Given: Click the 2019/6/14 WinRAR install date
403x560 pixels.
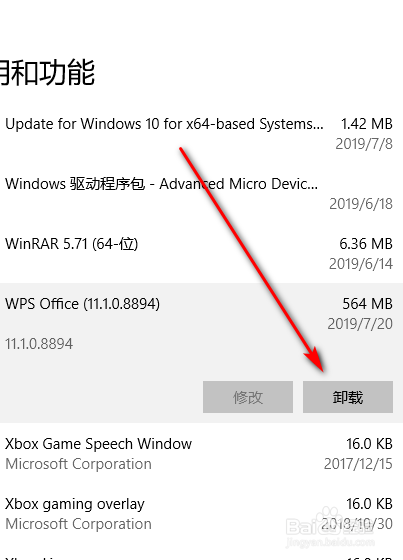Looking at the screenshot, I should (x=361, y=264).
